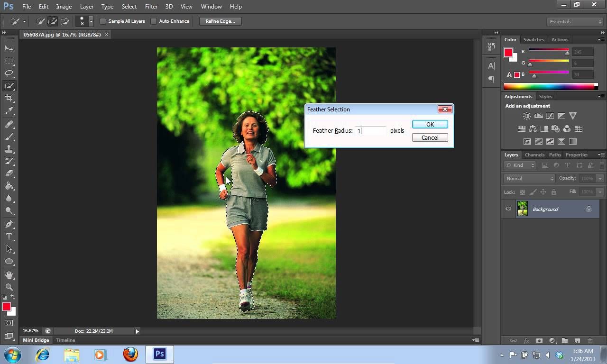This screenshot has height=364, width=607.
Task: Open the brush size picker dropdown
Action: (91, 22)
